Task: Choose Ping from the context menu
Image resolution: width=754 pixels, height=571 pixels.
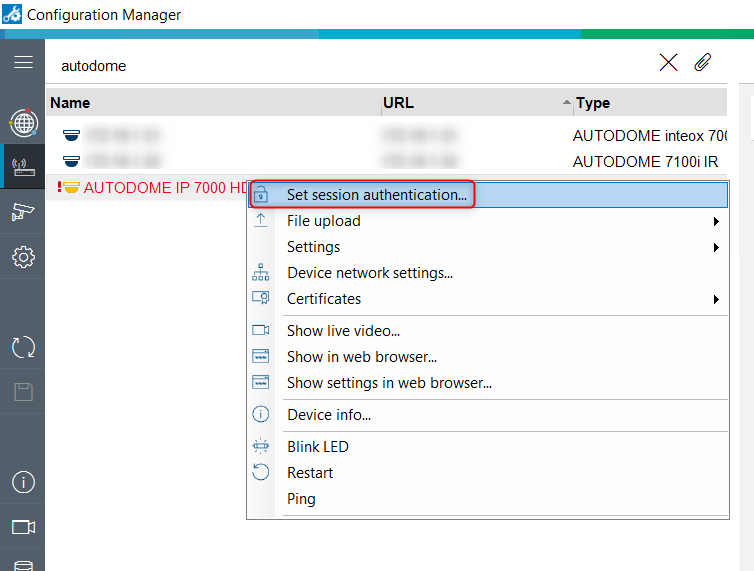Action: (x=488, y=499)
